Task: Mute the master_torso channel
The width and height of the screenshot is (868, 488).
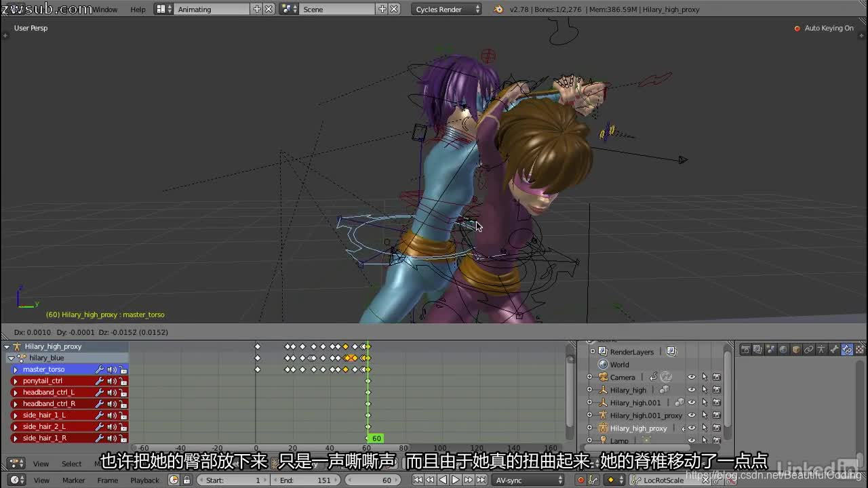Action: [x=111, y=369]
